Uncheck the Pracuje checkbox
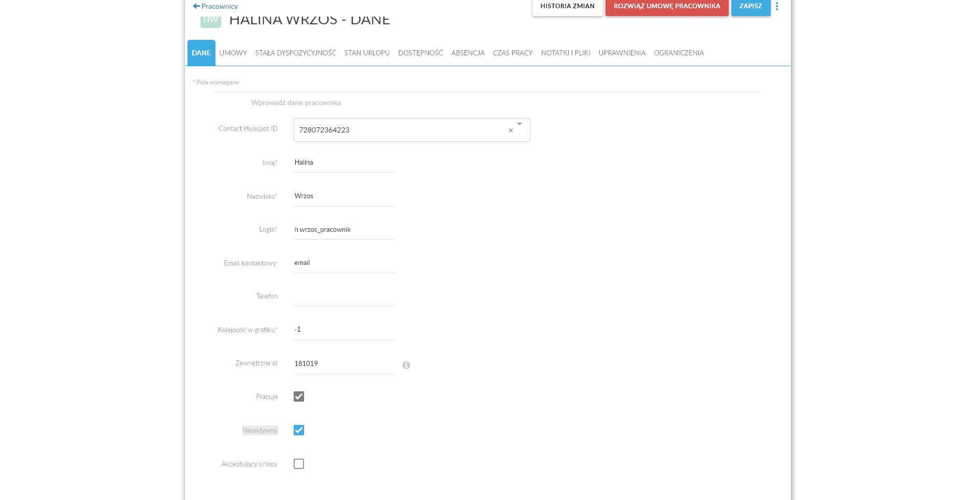Image resolution: width=980 pixels, height=500 pixels. pos(299,396)
